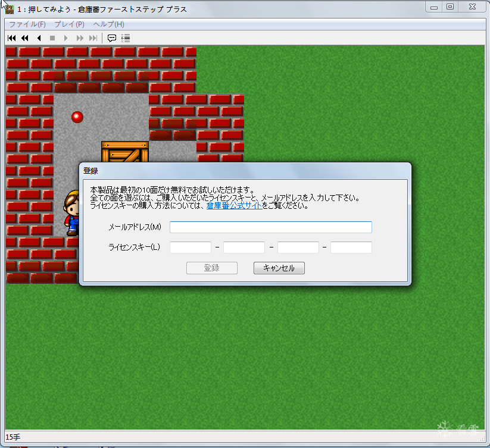Image resolution: width=490 pixels, height=448 pixels.
Task: Click the 登録 button
Action: 212,268
